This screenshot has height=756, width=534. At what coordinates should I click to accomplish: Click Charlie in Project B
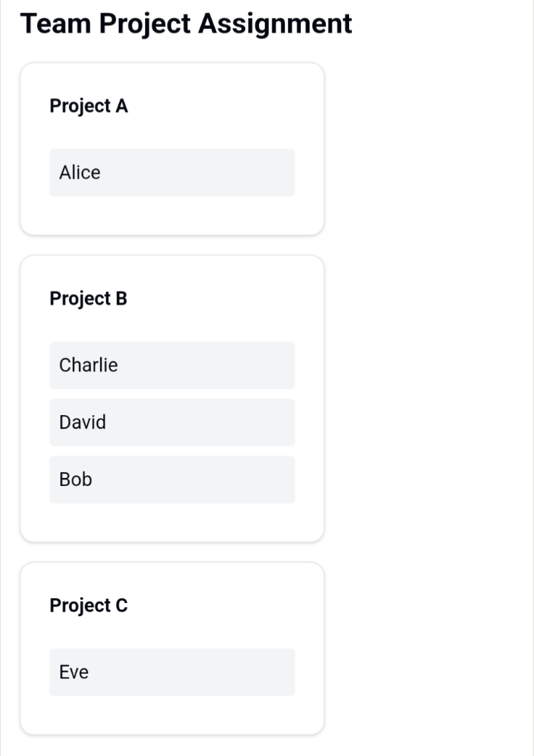pos(172,365)
